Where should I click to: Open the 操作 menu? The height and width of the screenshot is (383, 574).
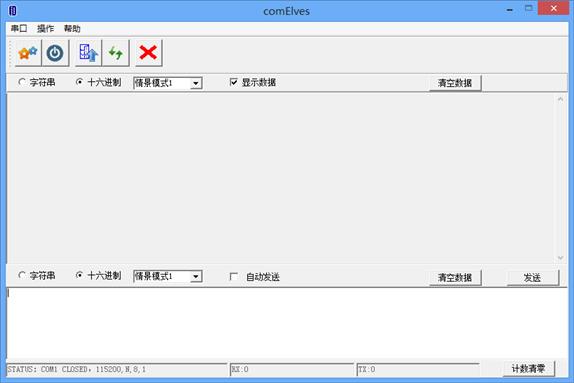click(x=45, y=29)
